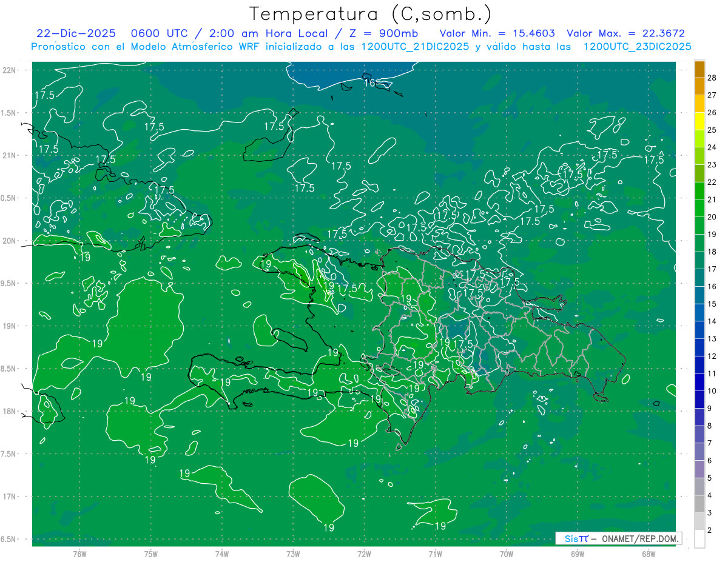The height and width of the screenshot is (562, 728).
Task: Click the 20N latitude label
Action: [10, 241]
